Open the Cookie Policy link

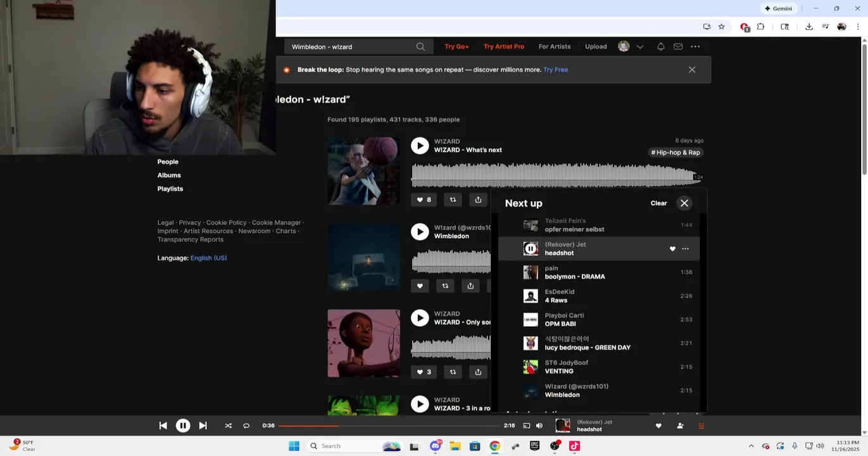coord(226,223)
